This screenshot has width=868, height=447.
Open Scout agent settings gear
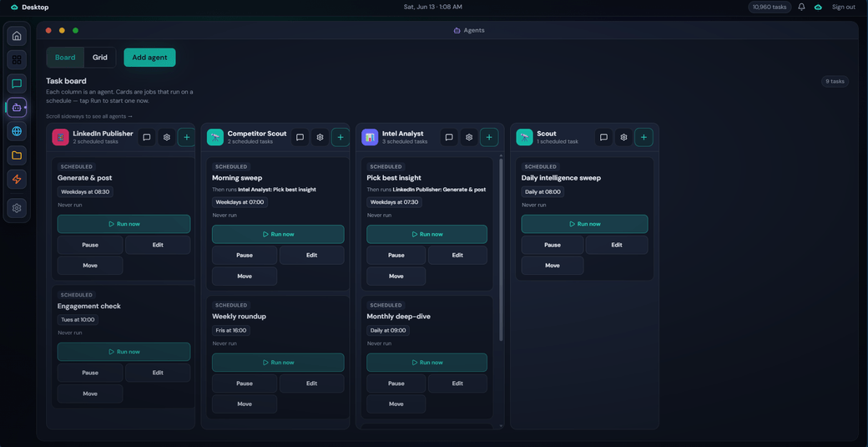click(624, 137)
